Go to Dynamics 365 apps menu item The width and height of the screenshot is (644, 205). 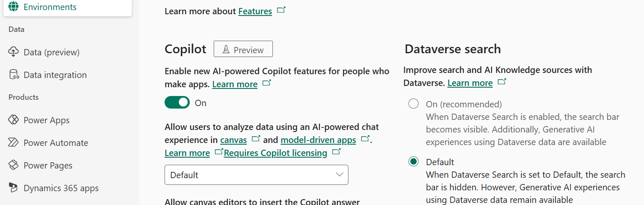pos(61,188)
